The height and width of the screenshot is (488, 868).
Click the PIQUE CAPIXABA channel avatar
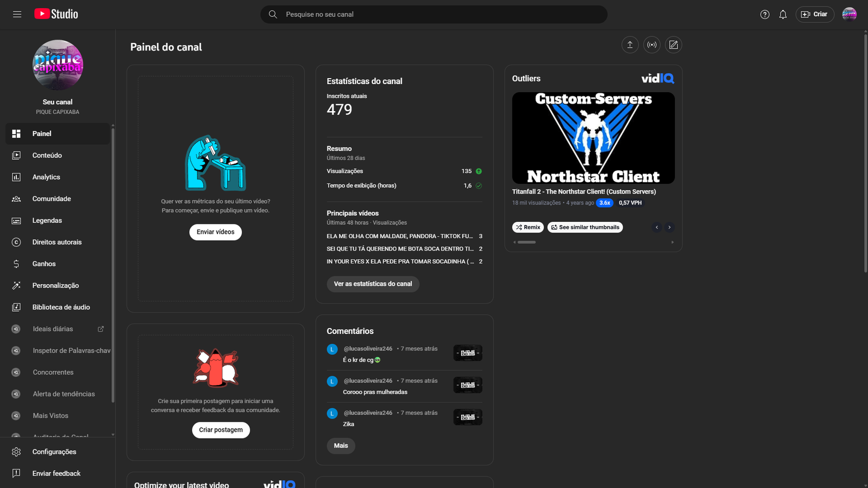[58, 65]
